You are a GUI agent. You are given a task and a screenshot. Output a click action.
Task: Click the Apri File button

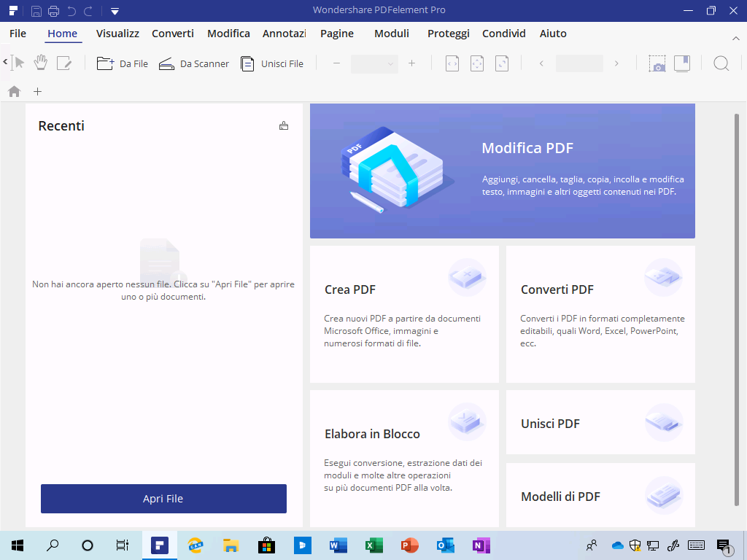(163, 499)
